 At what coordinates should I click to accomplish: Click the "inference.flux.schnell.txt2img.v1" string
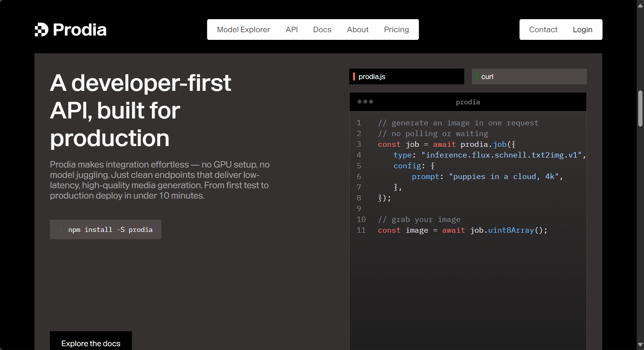[x=501, y=155]
